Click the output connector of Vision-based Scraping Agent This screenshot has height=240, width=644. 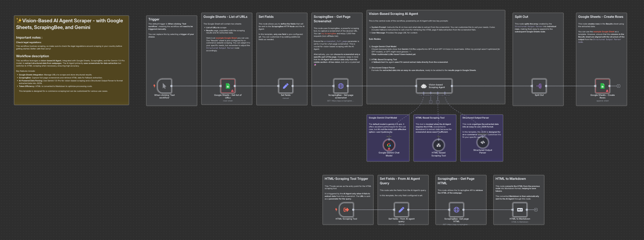(x=452, y=86)
